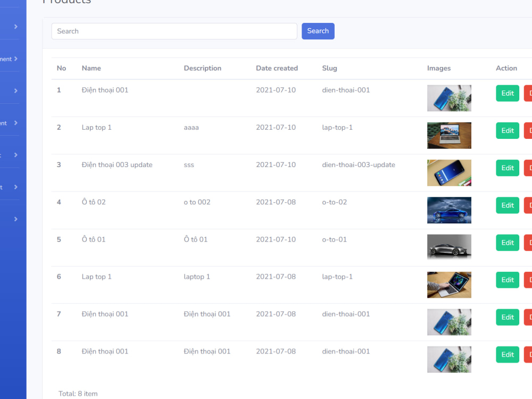Focus the Search input field
The image size is (532, 399).
pyautogui.click(x=174, y=31)
